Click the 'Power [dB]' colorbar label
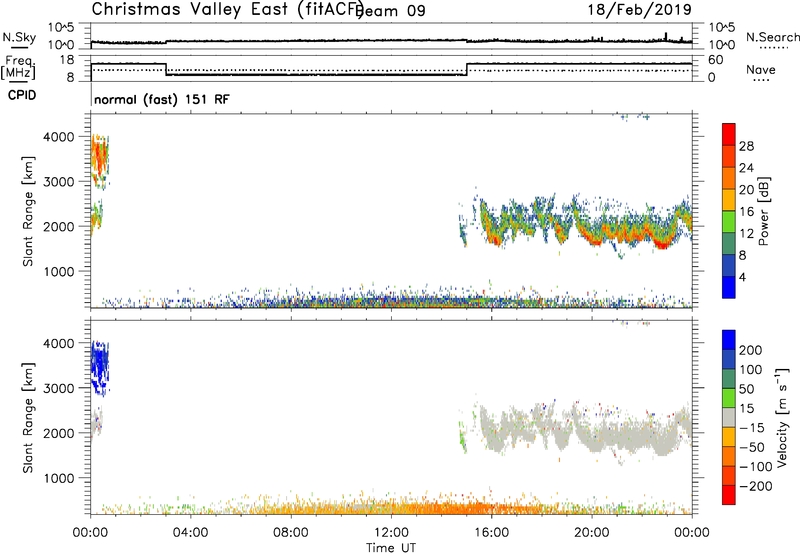This screenshot has width=800, height=554. (x=763, y=211)
